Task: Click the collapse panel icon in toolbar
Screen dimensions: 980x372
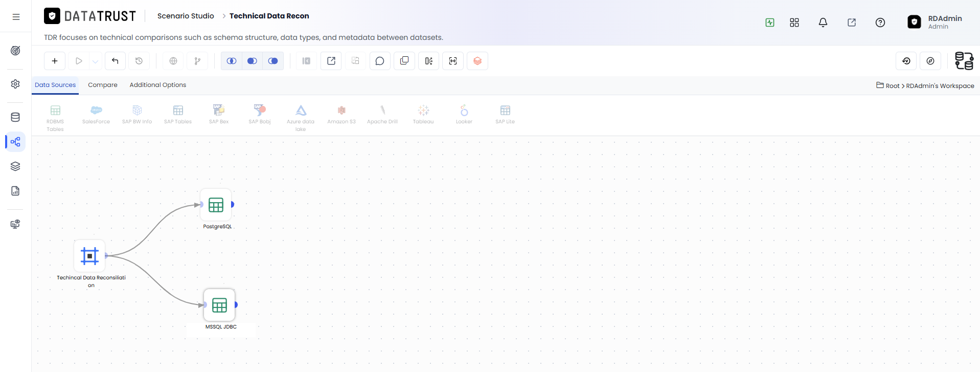Action: 306,61
